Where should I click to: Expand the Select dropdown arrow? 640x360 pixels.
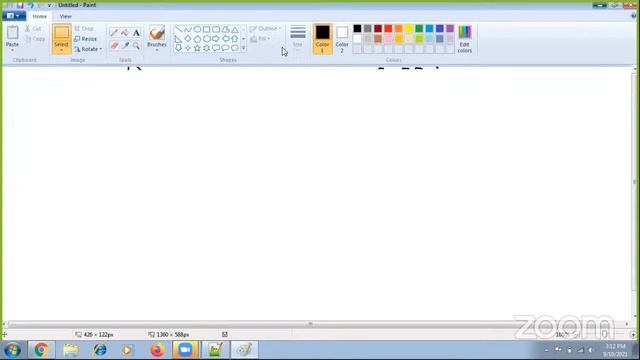tap(61, 51)
